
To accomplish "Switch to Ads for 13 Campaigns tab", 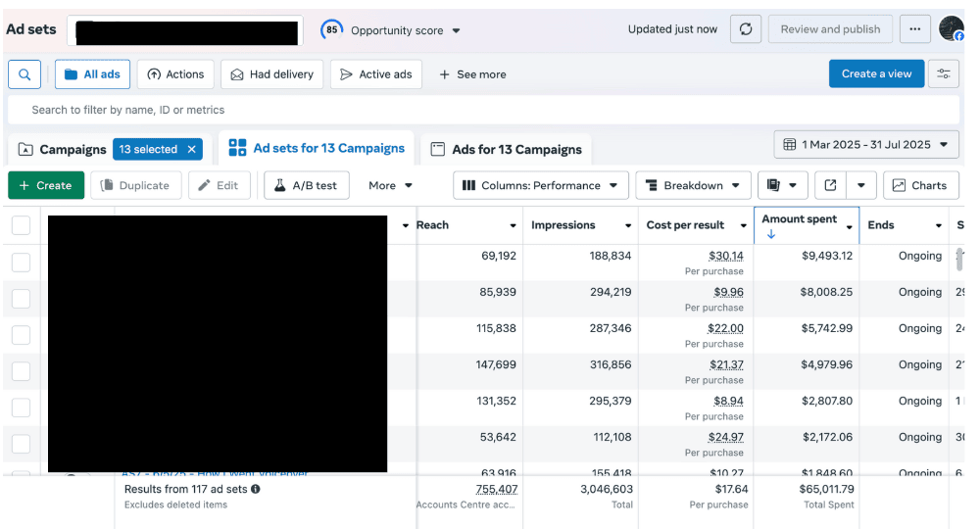I will point(507,150).
